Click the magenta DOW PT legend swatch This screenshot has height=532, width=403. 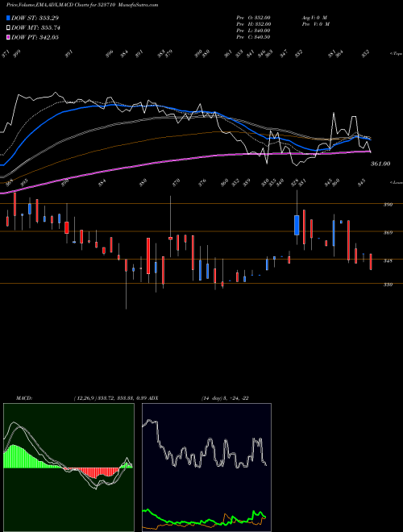pos(9,37)
